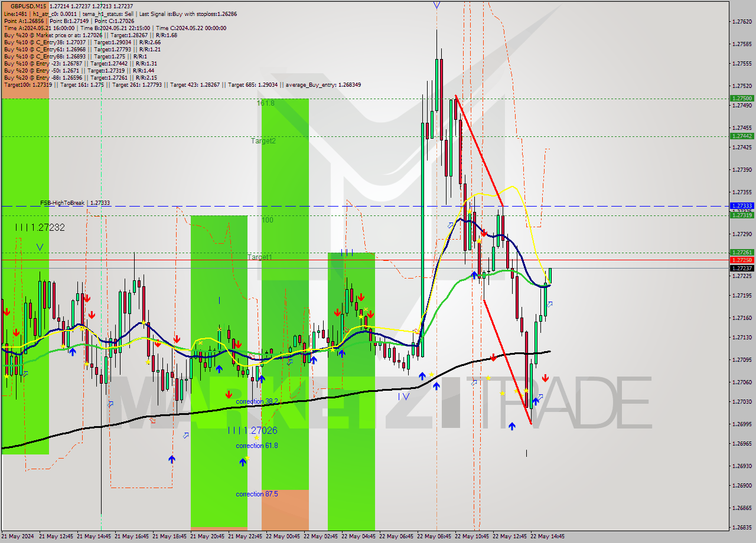Click the correction 87.5 text label

(256, 494)
